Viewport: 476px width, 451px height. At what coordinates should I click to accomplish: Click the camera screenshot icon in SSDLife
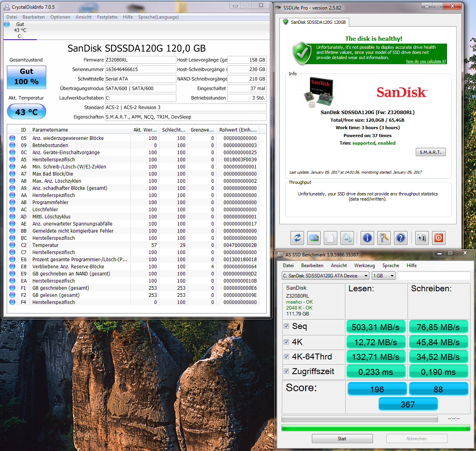(422, 238)
